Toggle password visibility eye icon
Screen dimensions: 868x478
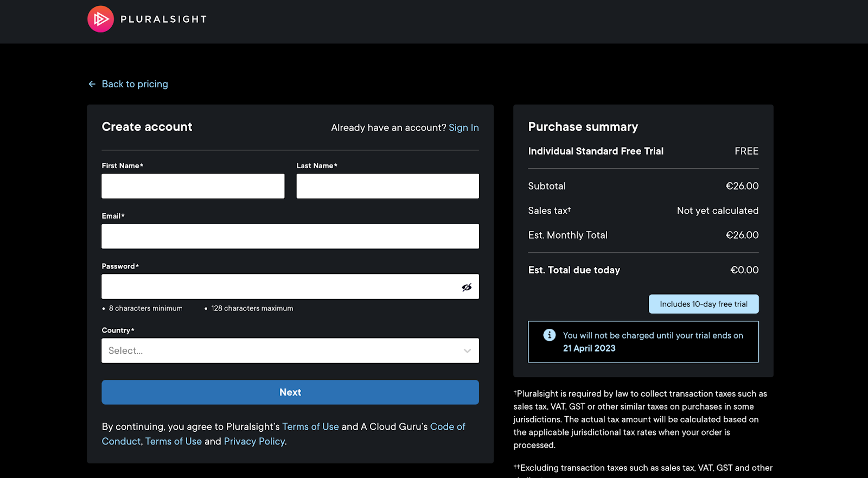point(467,287)
